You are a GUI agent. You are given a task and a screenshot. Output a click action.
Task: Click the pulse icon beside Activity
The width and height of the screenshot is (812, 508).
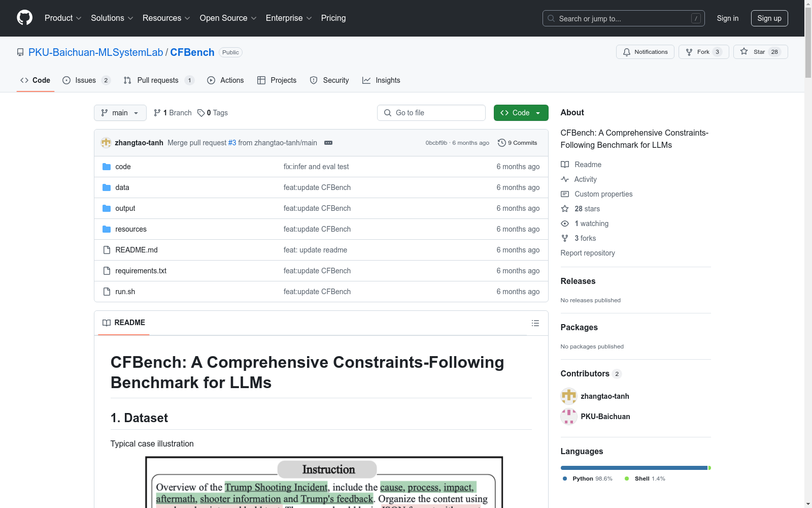pyautogui.click(x=565, y=179)
